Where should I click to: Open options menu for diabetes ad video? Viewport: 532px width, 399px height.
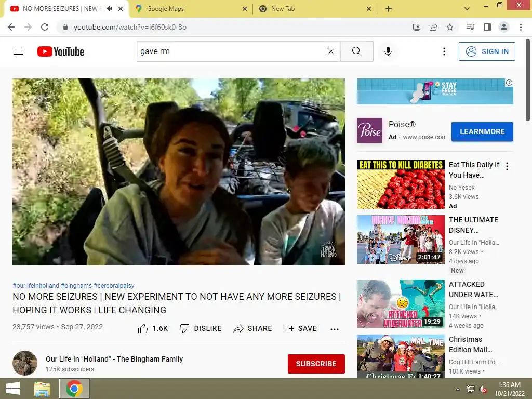click(507, 166)
